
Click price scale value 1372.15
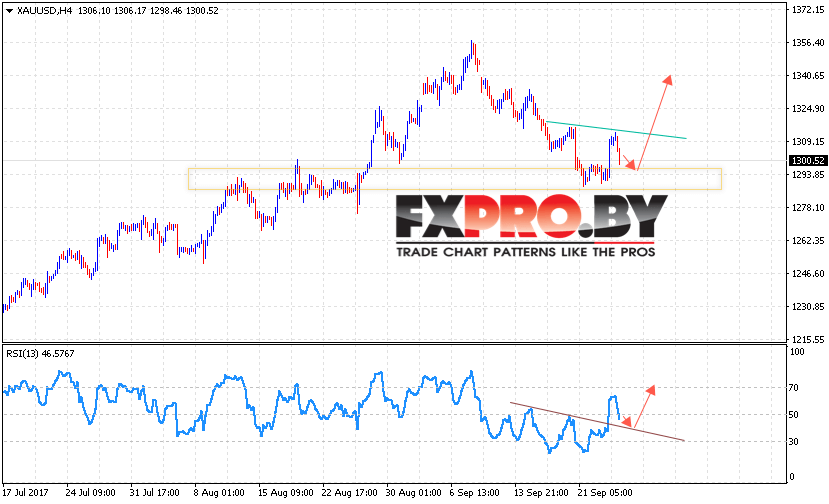point(808,10)
